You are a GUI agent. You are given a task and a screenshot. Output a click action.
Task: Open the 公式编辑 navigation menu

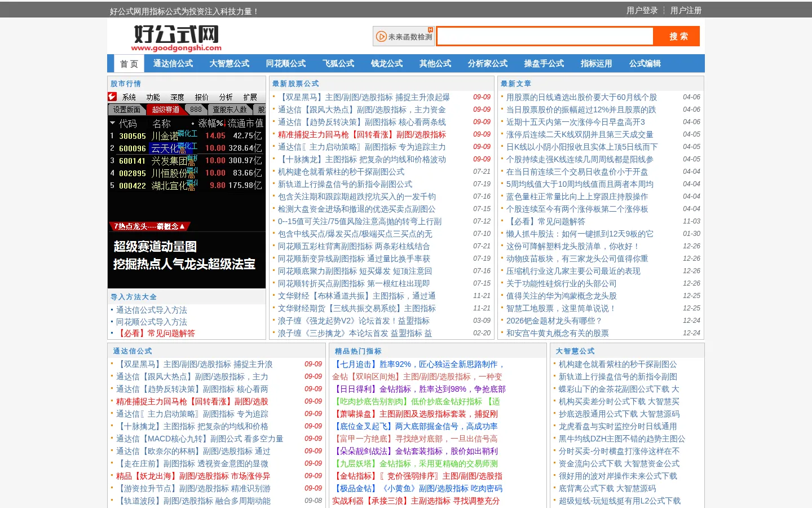[645, 64]
